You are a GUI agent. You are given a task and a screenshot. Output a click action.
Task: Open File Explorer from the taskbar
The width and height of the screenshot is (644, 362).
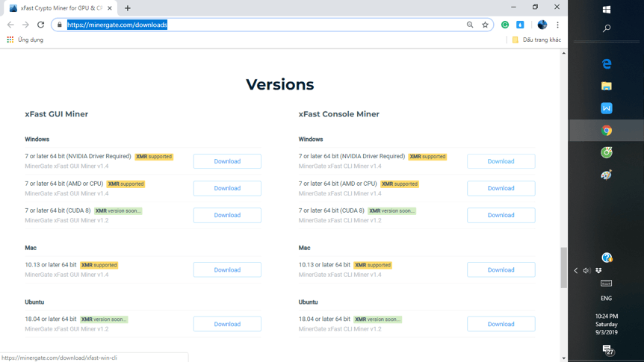607,87
